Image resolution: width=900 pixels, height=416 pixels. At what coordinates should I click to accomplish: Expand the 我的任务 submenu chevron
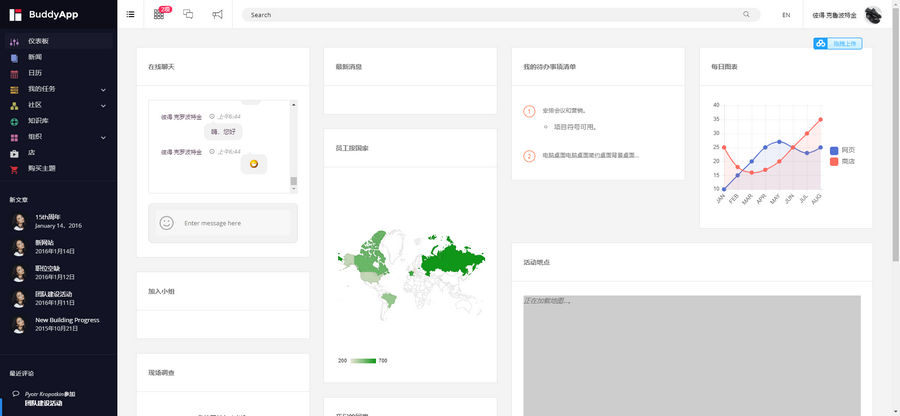[x=103, y=90]
